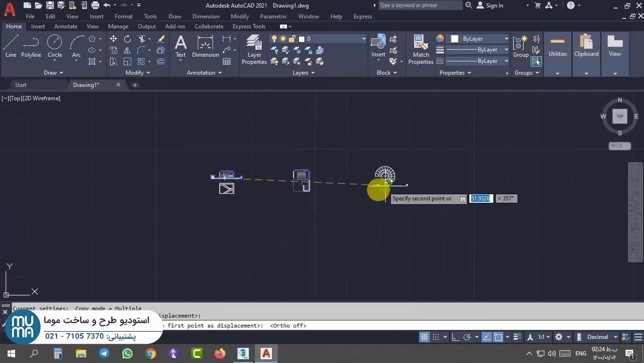Toggle Ortho mode in status bar
Image resolution: width=644 pixels, height=363 pixels.
(455, 337)
